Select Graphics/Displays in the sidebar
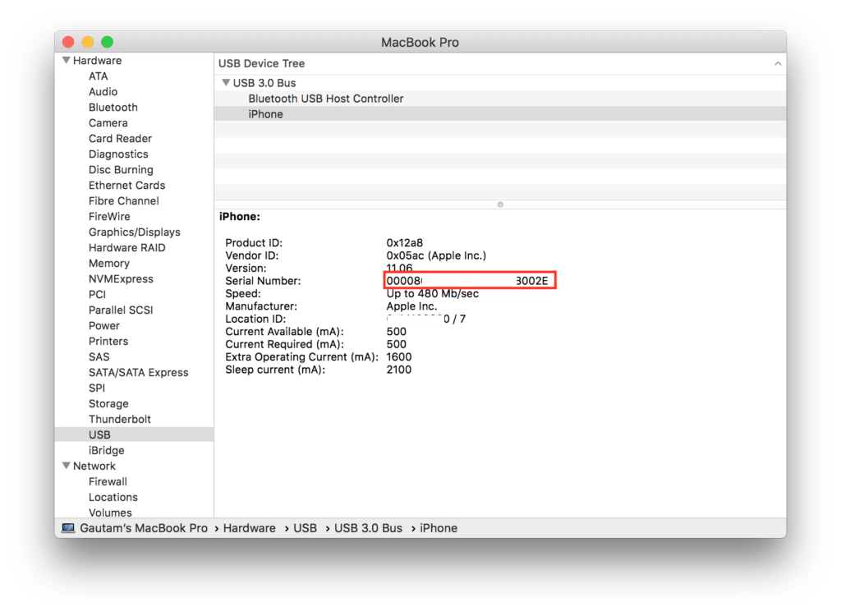The width and height of the screenshot is (841, 616). pos(135,232)
